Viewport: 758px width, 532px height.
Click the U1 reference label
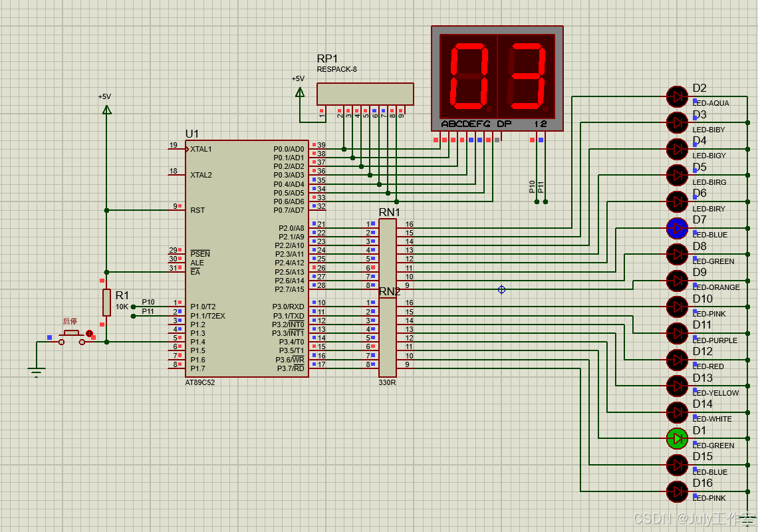point(192,134)
